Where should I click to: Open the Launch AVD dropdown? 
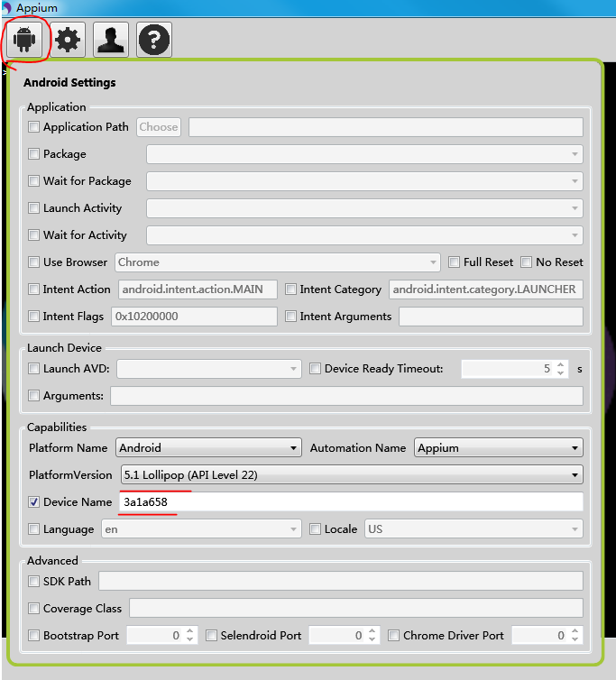click(x=209, y=369)
